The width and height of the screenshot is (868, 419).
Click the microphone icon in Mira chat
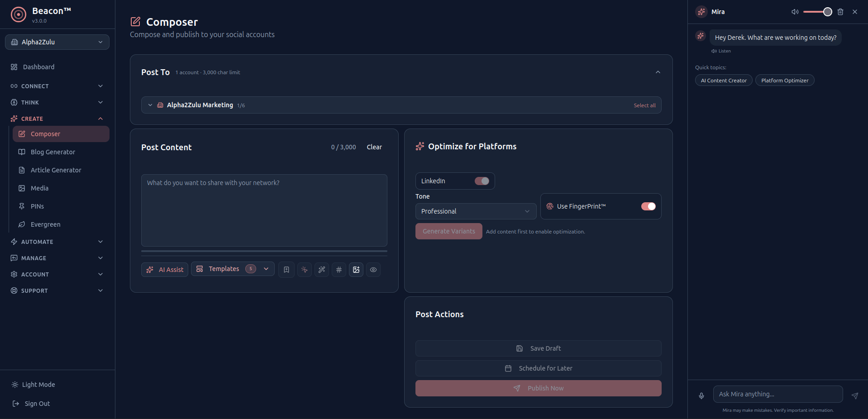701,395
